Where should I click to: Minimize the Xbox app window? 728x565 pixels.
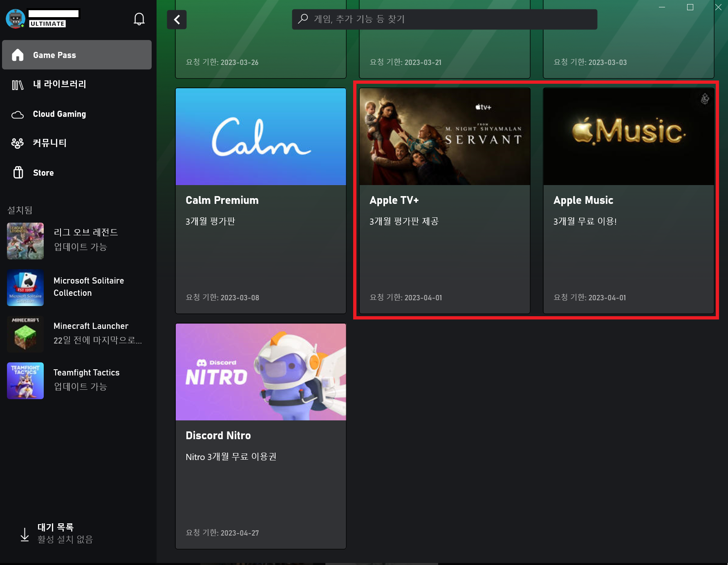coord(662,7)
